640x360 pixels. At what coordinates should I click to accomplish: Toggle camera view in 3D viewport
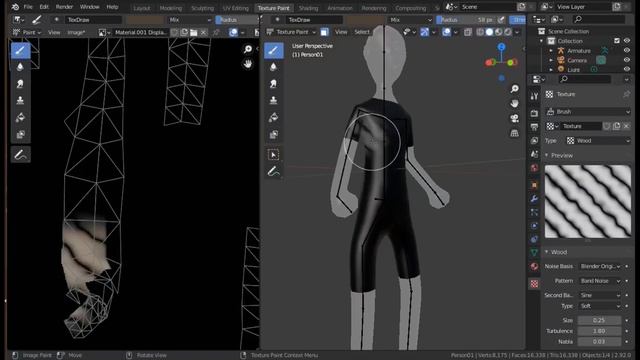click(515, 118)
